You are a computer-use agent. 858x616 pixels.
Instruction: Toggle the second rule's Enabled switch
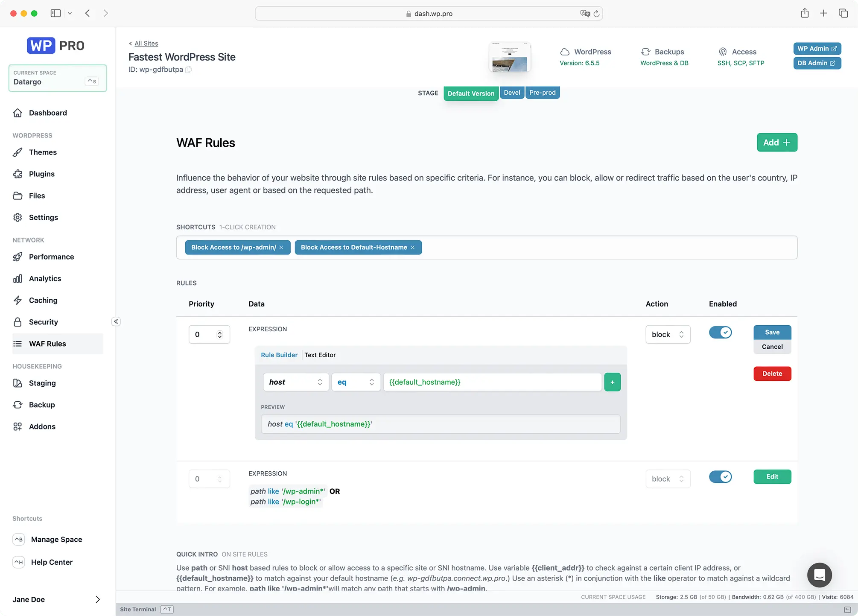pyautogui.click(x=720, y=477)
